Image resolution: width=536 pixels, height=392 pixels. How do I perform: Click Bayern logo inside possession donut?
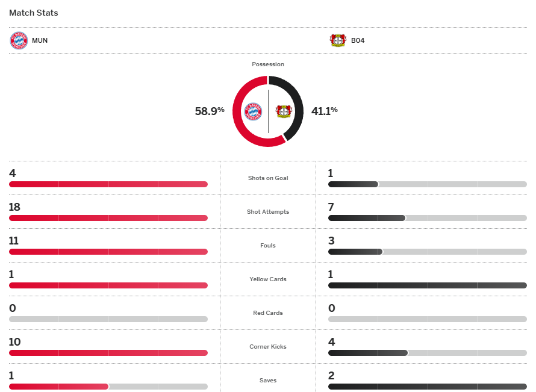[253, 111]
